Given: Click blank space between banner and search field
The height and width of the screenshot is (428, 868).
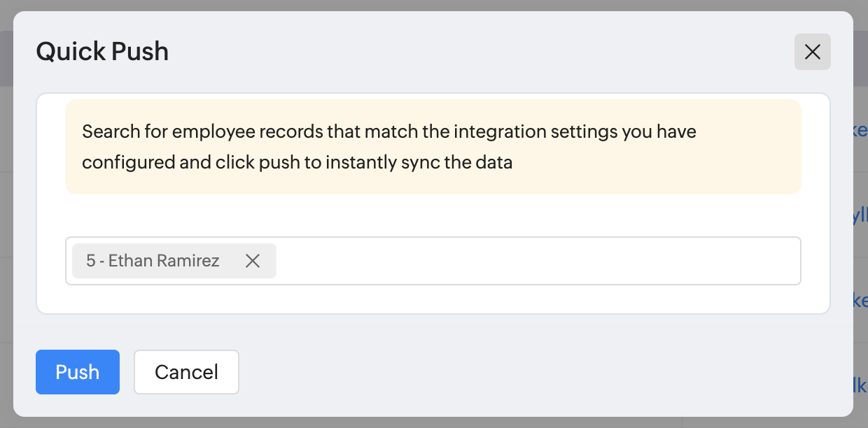Looking at the screenshot, I should click(433, 215).
